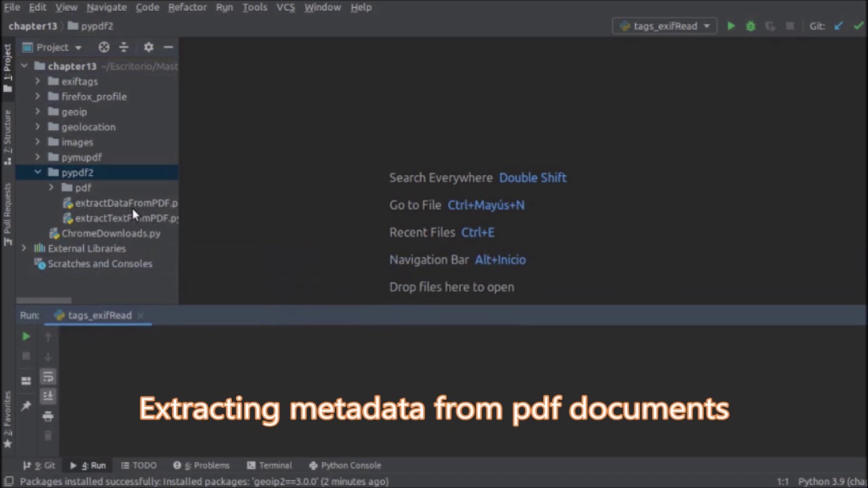Rerun tags_exifRead in Run panel
Screen dimensions: 868x488
pos(26,336)
